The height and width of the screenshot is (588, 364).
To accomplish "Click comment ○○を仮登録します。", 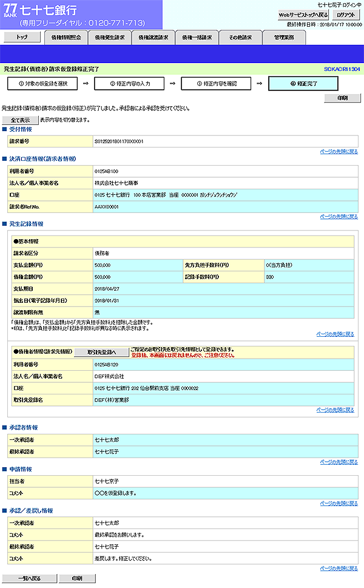I will [x=115, y=493].
